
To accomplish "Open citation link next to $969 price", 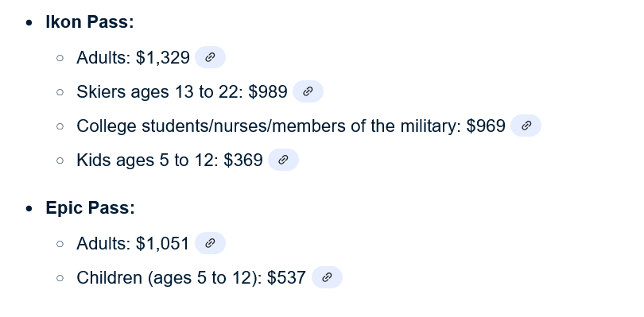I will [526, 126].
